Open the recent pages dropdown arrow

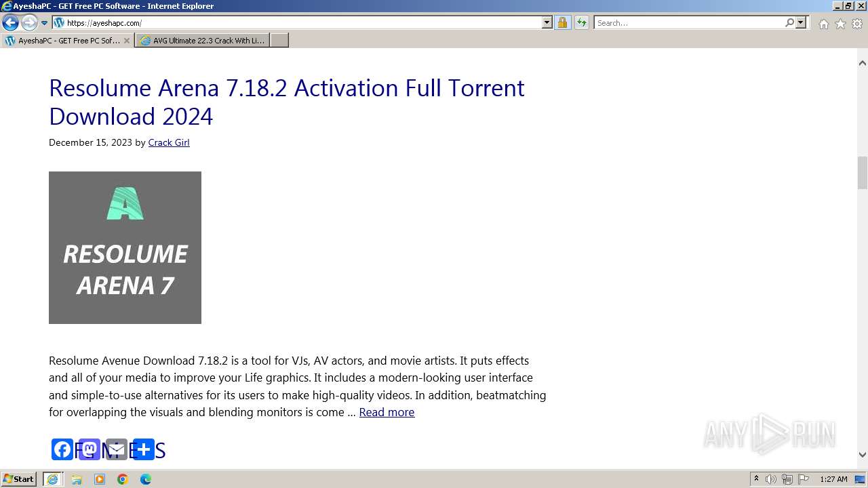pos(45,23)
